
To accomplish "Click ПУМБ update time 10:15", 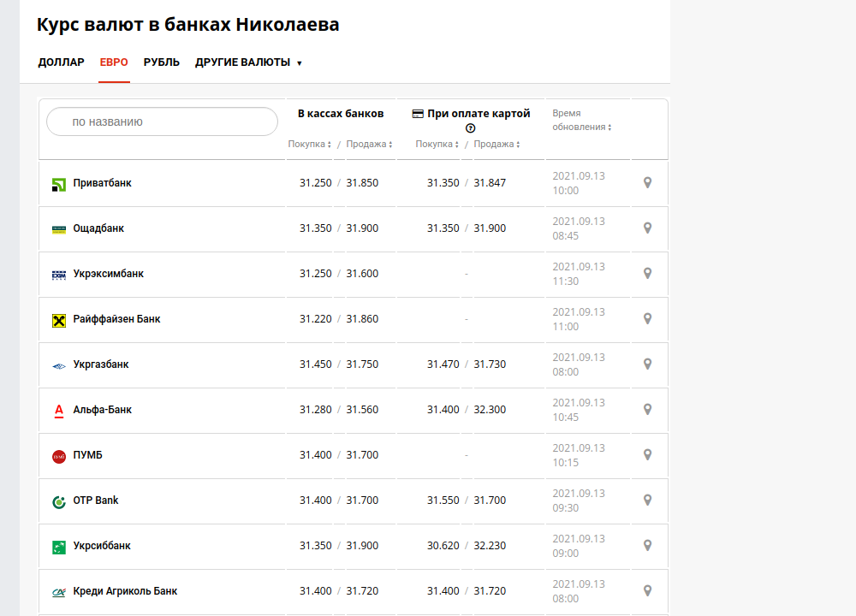I will (x=566, y=462).
